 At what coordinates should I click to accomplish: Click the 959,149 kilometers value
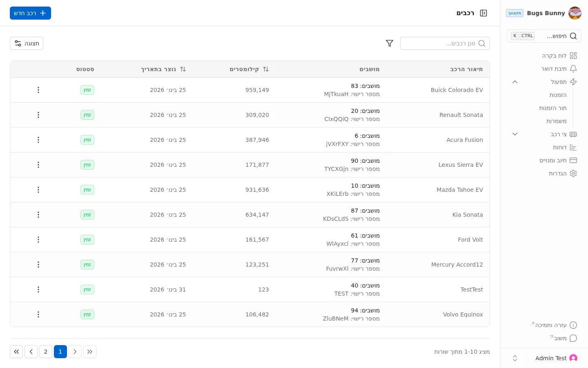click(x=257, y=90)
